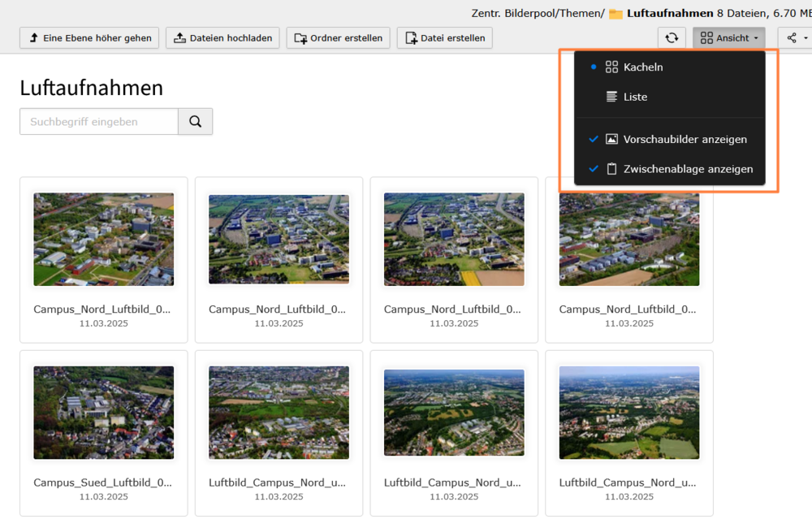
Task: Click the image icon beside Vorschaubilder anzeigen
Action: [x=612, y=140]
